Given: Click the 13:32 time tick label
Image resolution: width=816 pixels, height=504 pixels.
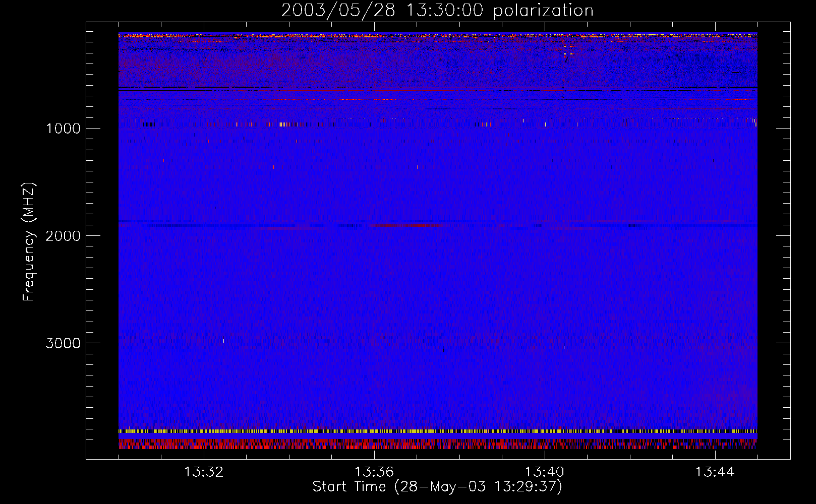Looking at the screenshot, I should [204, 472].
